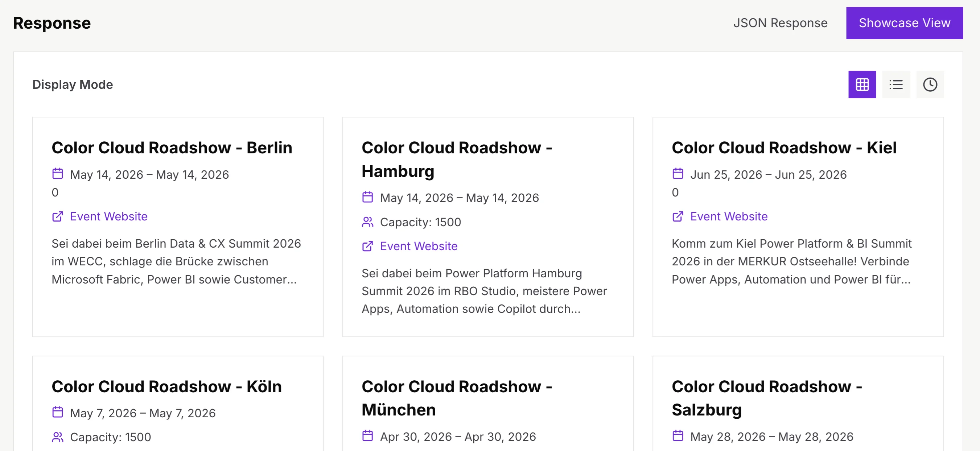Open Event Website link for Hamburg roadshow
The image size is (980, 451).
click(x=419, y=246)
